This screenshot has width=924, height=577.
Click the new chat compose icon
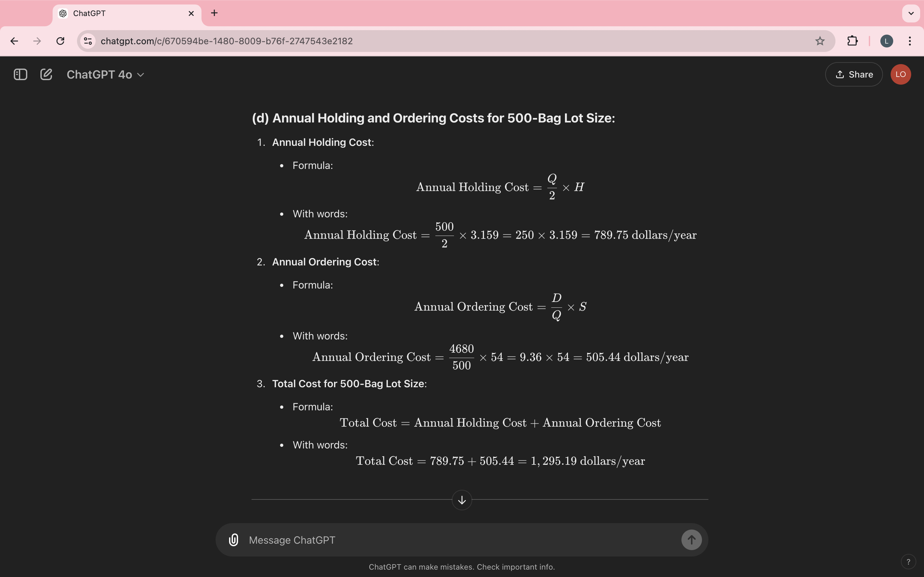coord(46,74)
